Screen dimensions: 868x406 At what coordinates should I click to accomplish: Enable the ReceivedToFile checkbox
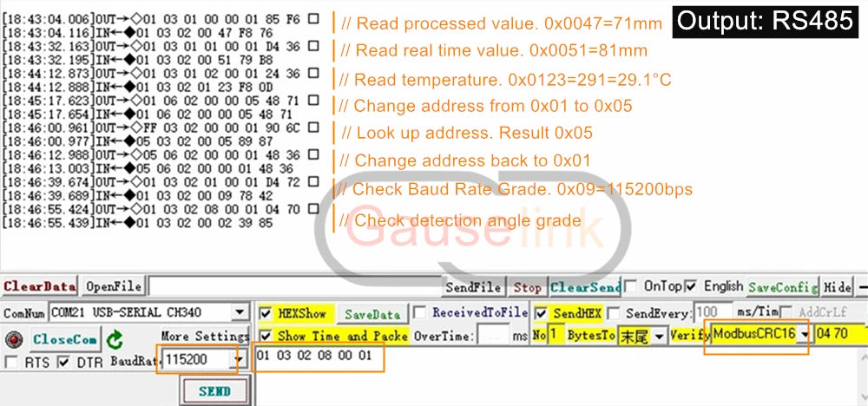[420, 313]
